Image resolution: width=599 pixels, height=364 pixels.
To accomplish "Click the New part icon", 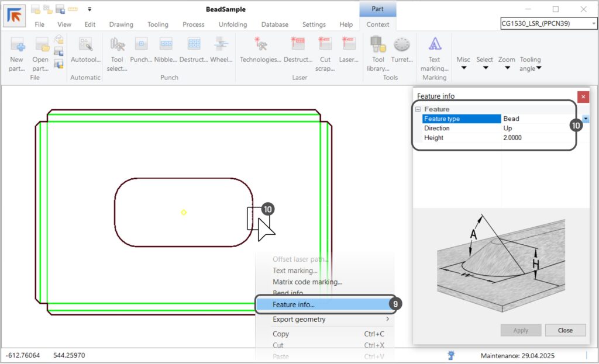I will (x=17, y=45).
